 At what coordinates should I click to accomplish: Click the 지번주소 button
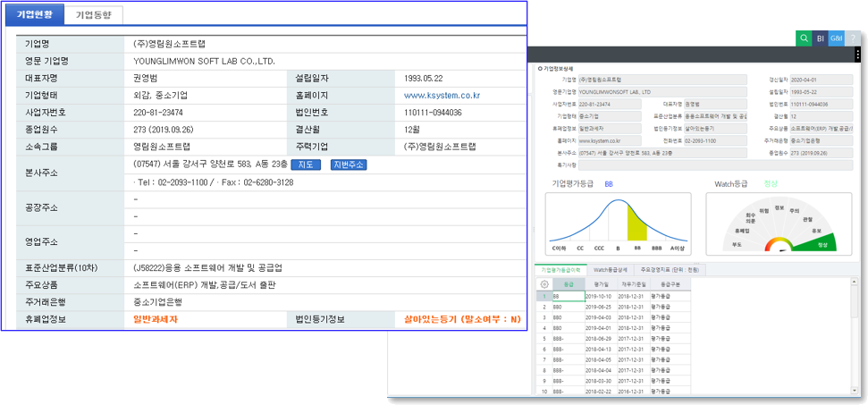[x=349, y=165]
